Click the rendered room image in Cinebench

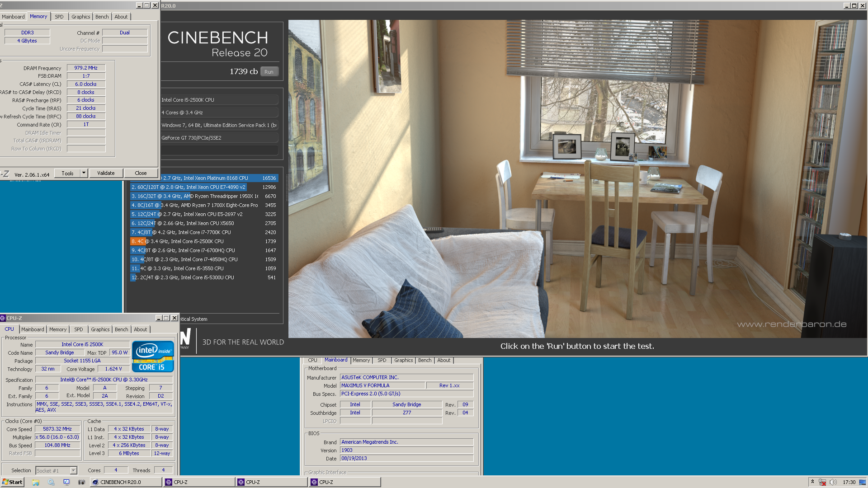[x=578, y=178]
